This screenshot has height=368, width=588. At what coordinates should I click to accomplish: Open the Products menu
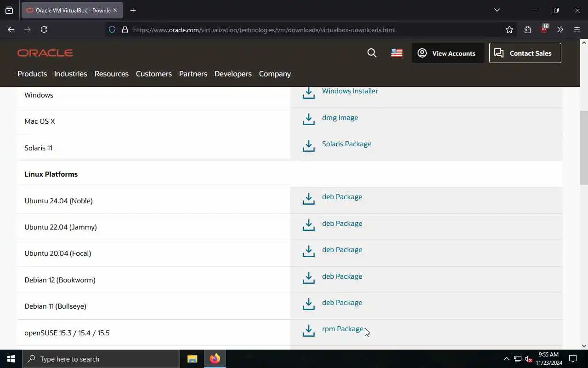click(x=32, y=74)
